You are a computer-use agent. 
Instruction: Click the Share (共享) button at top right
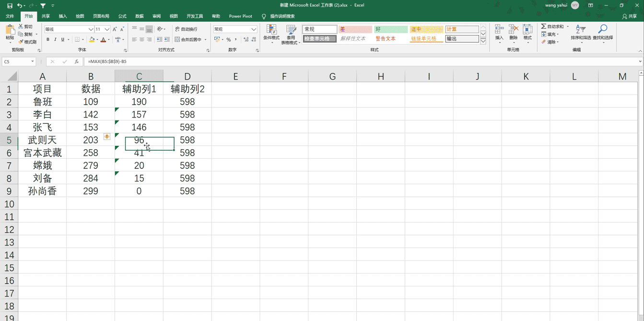pyautogui.click(x=630, y=16)
